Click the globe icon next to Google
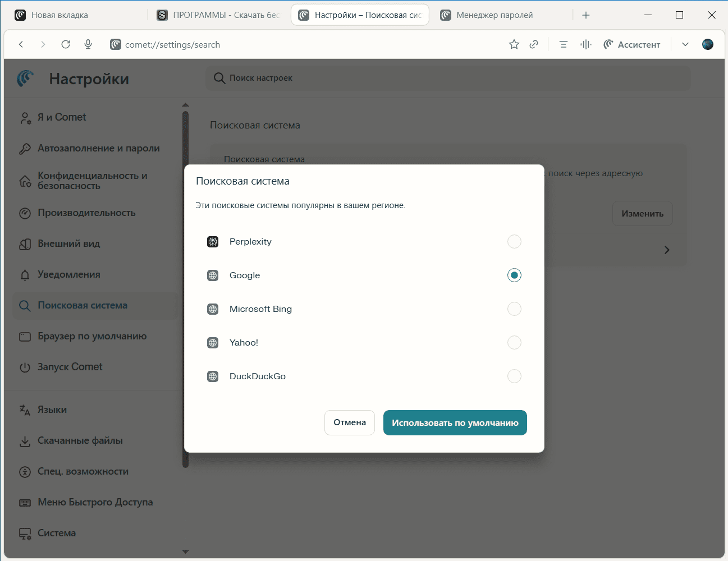 pos(213,275)
